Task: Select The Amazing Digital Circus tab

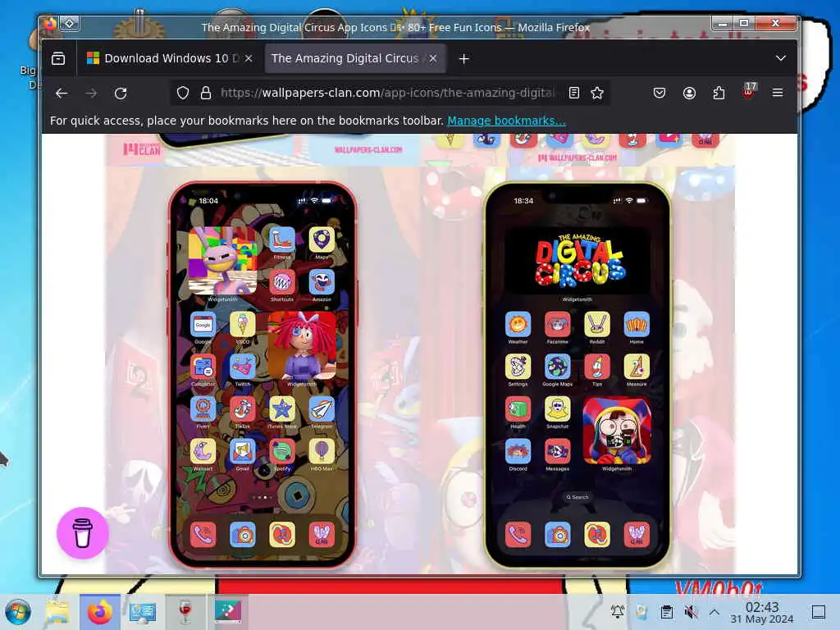Action: 354,58
